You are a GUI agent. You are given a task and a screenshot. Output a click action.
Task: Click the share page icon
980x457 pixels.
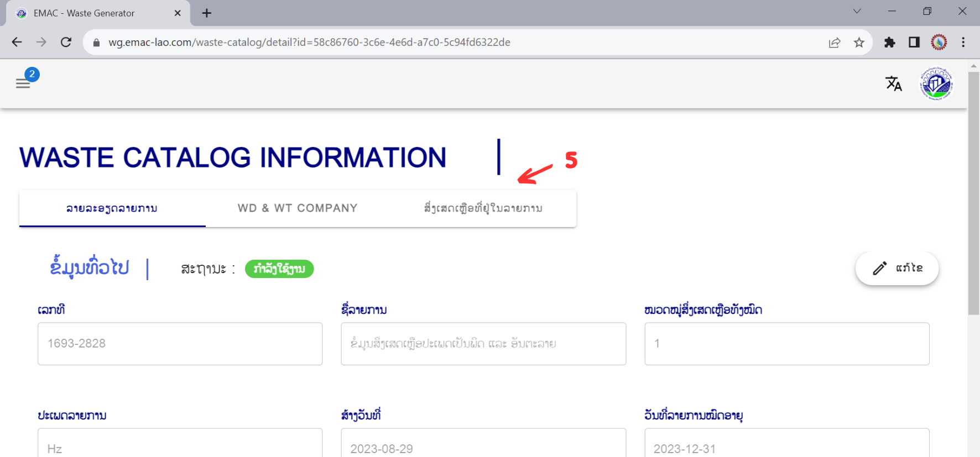(835, 43)
